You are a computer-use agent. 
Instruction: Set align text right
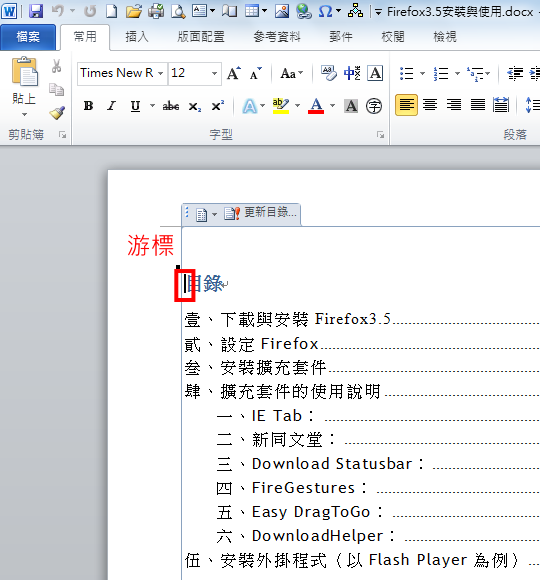click(454, 105)
